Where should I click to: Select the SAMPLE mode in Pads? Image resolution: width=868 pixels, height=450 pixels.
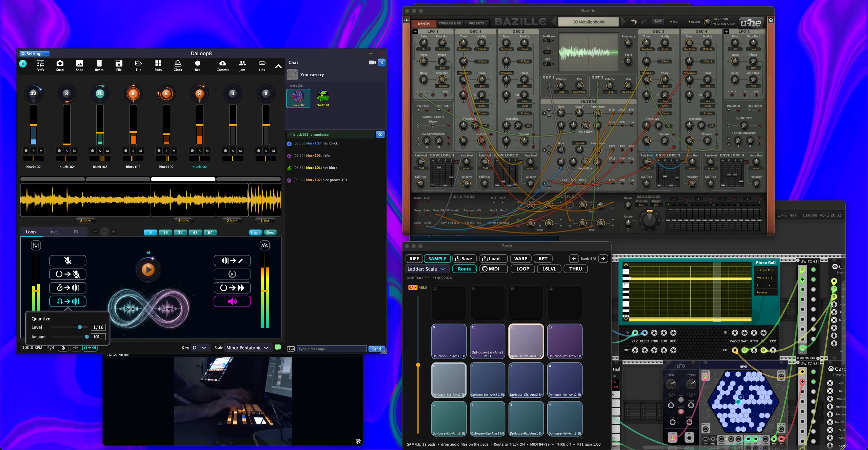click(x=437, y=259)
